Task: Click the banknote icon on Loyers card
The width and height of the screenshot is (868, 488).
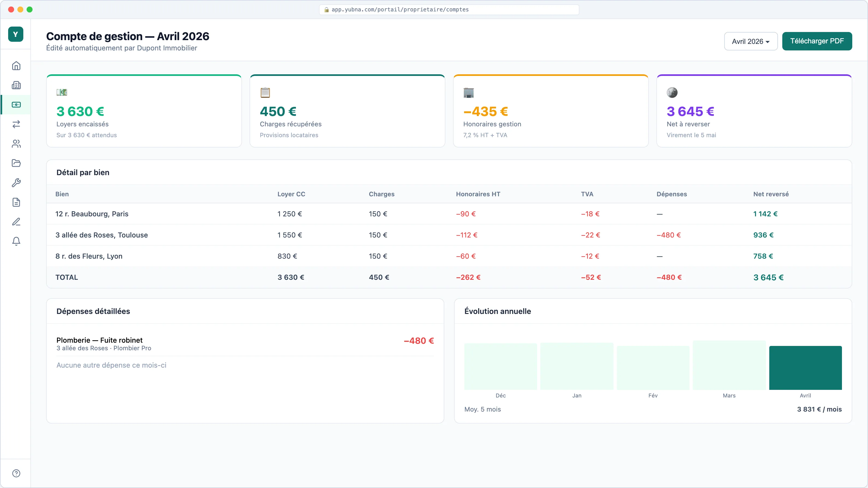Action: [x=62, y=92]
